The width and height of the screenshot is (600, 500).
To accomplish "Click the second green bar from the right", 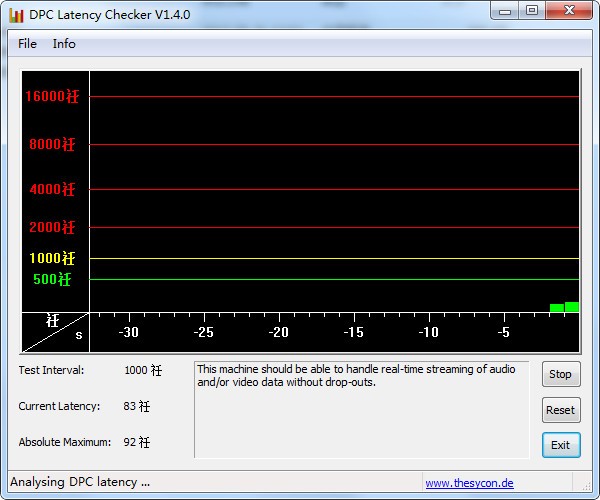I will [x=557, y=308].
